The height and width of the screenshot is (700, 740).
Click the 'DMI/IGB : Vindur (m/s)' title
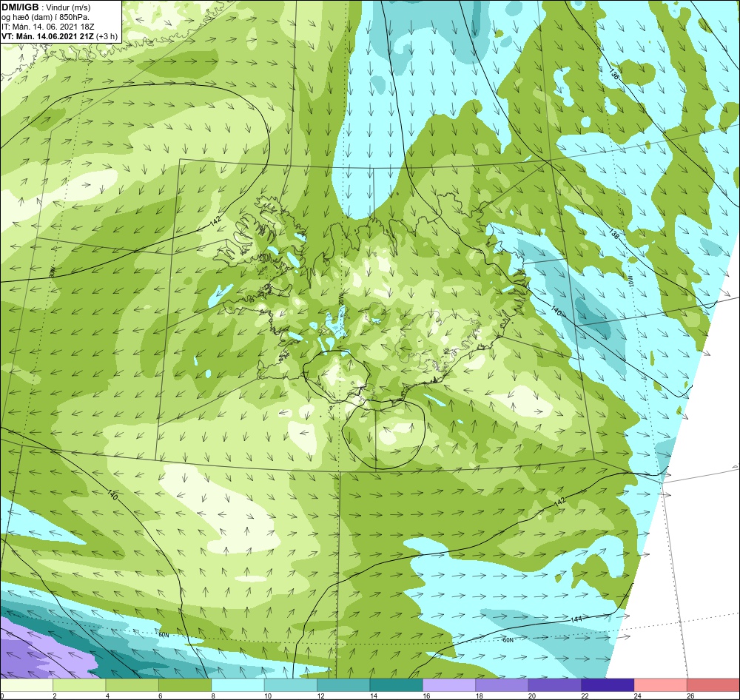pyautogui.click(x=46, y=7)
